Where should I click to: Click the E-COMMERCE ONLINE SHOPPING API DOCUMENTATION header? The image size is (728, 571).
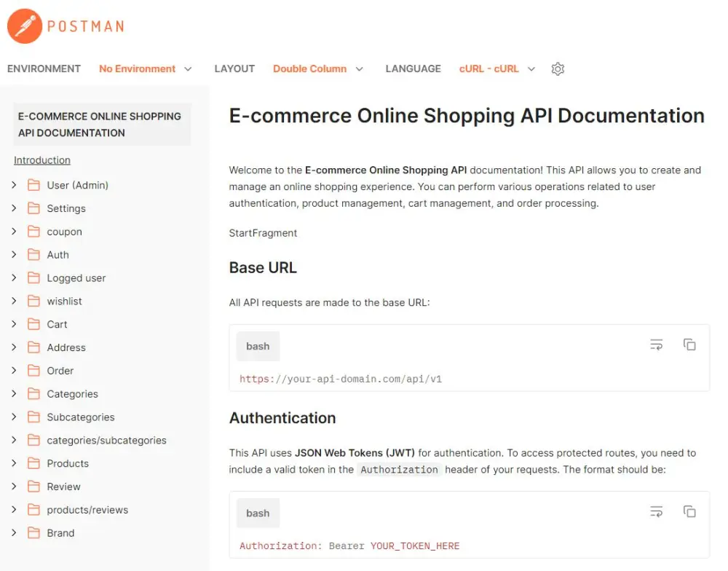point(100,124)
